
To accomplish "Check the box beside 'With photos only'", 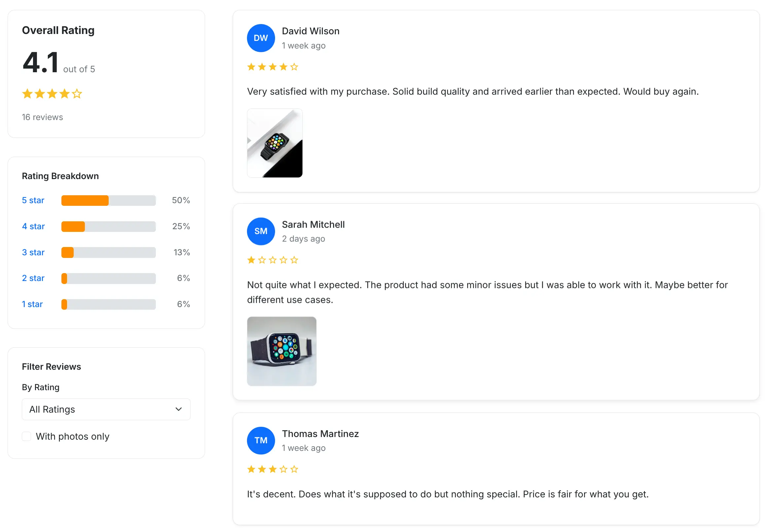I will [x=26, y=436].
